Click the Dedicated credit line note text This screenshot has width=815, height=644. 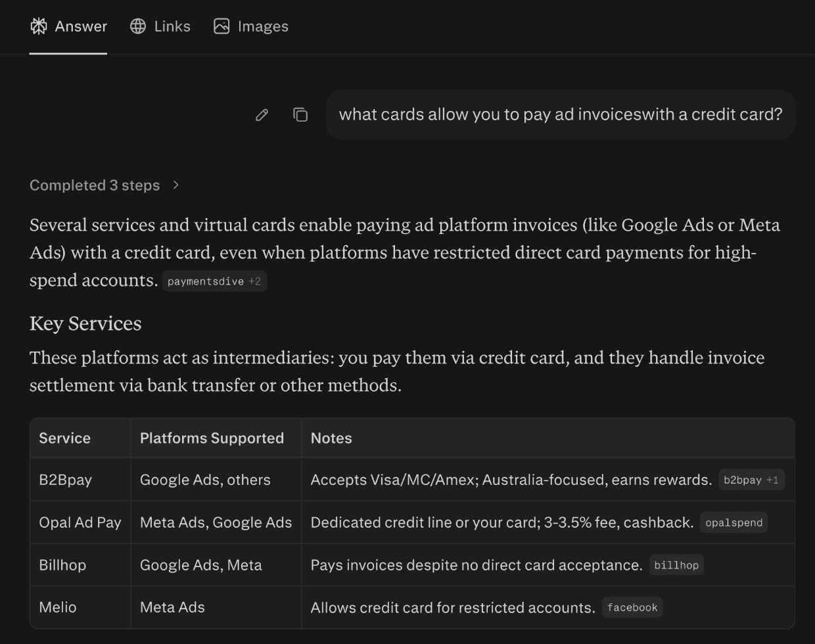(502, 522)
